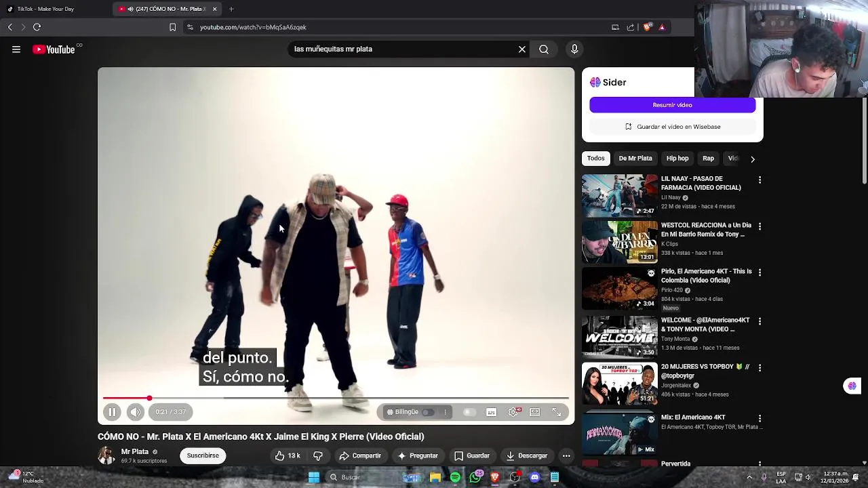
Task: Go back in browser history
Action: [10, 27]
